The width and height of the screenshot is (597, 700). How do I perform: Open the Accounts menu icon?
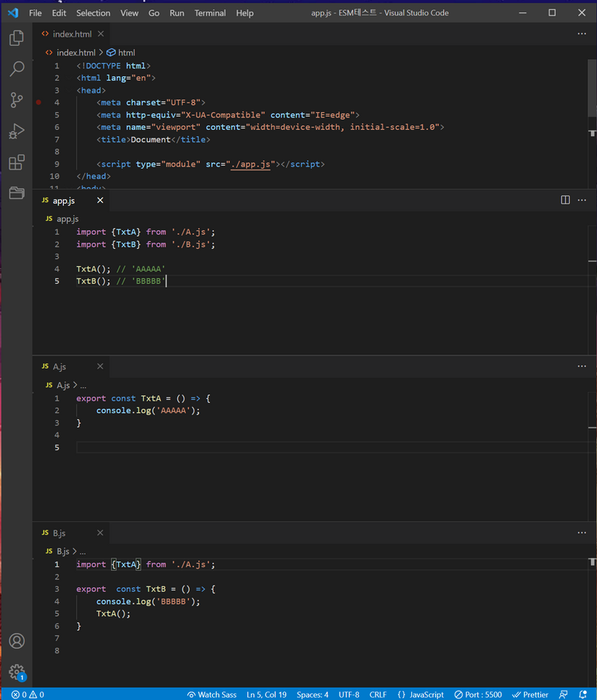click(x=16, y=641)
